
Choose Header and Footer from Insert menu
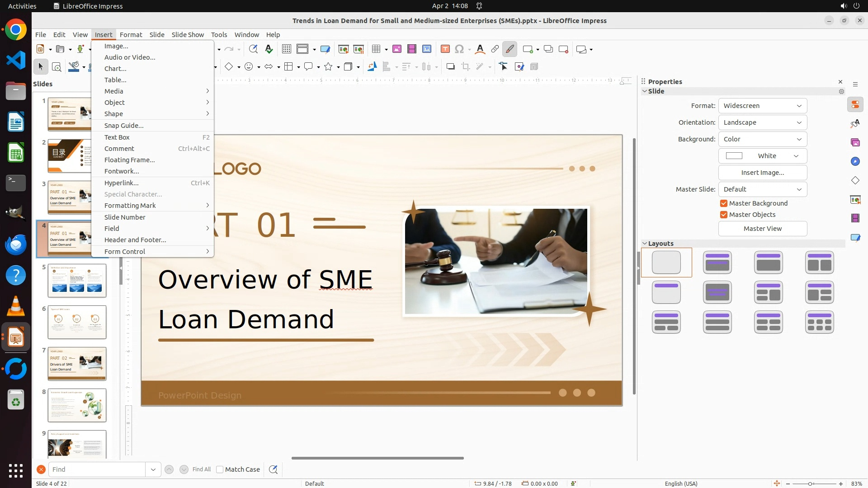135,240
